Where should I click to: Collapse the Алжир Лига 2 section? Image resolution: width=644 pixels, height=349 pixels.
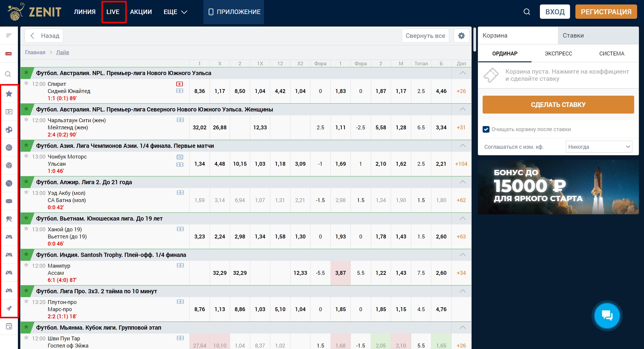click(x=462, y=182)
